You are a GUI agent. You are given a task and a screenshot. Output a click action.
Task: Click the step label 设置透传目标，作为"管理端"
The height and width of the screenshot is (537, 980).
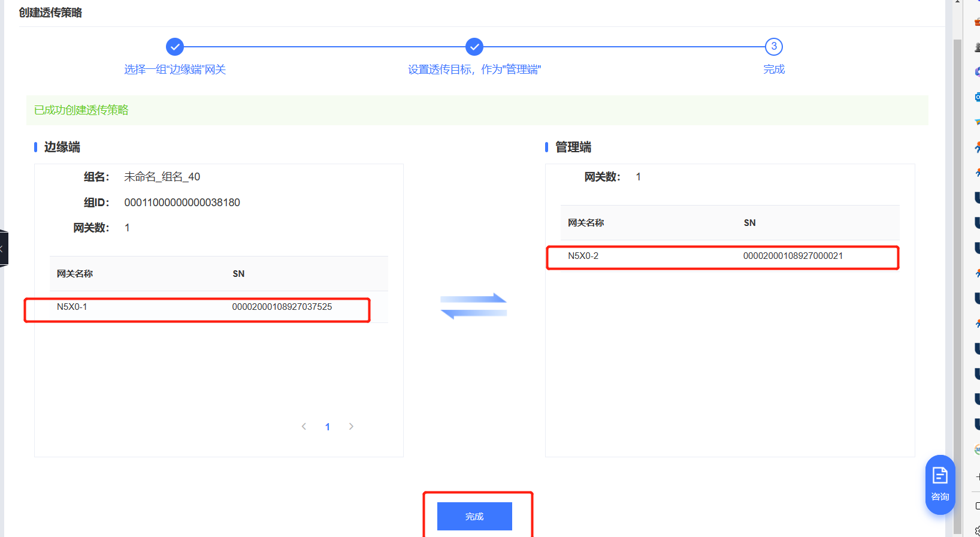click(x=474, y=70)
